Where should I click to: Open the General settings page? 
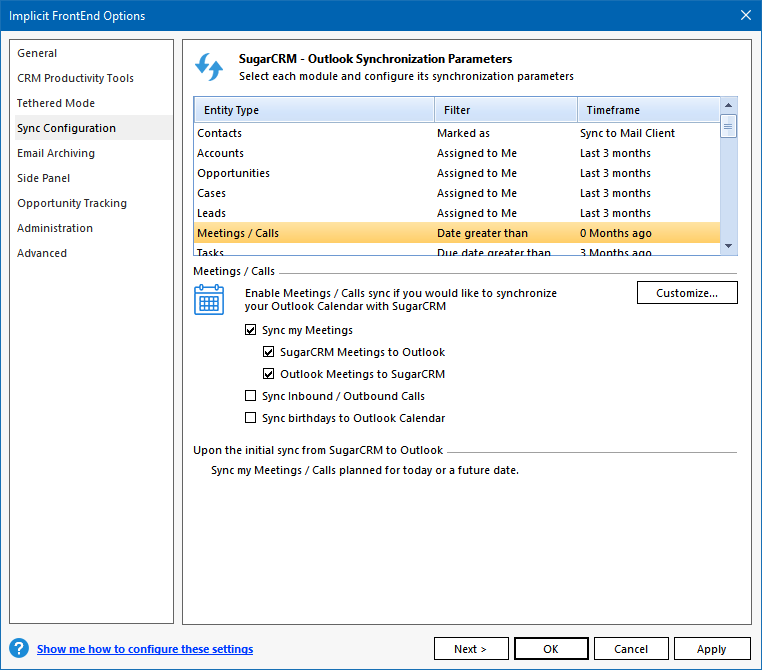(x=37, y=53)
